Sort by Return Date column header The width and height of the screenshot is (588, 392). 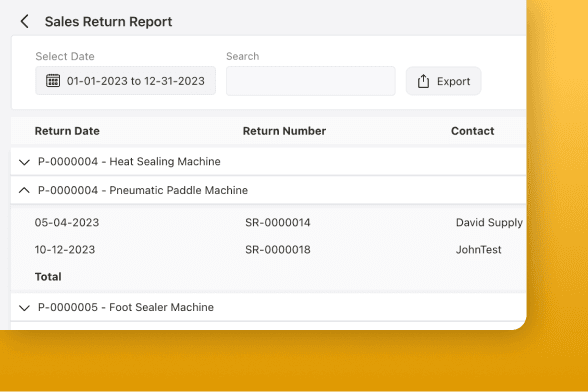pyautogui.click(x=67, y=131)
